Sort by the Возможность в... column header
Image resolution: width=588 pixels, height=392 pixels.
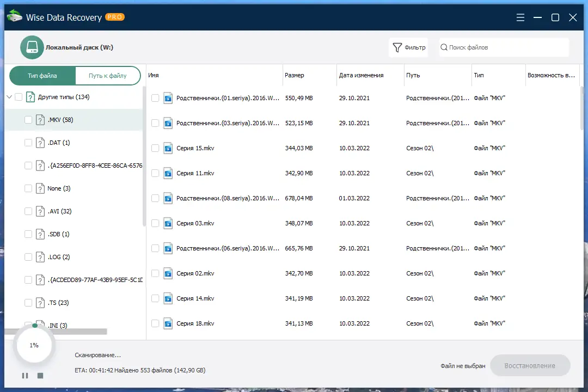(x=552, y=75)
